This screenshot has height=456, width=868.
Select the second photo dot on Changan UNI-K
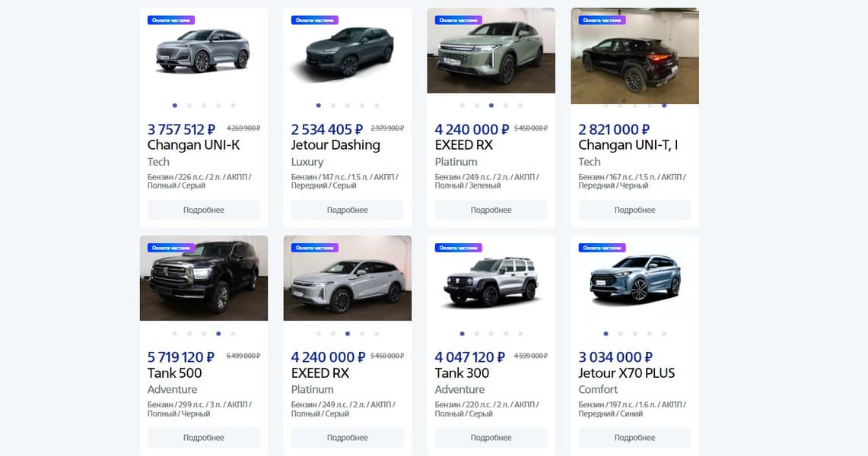click(x=189, y=106)
